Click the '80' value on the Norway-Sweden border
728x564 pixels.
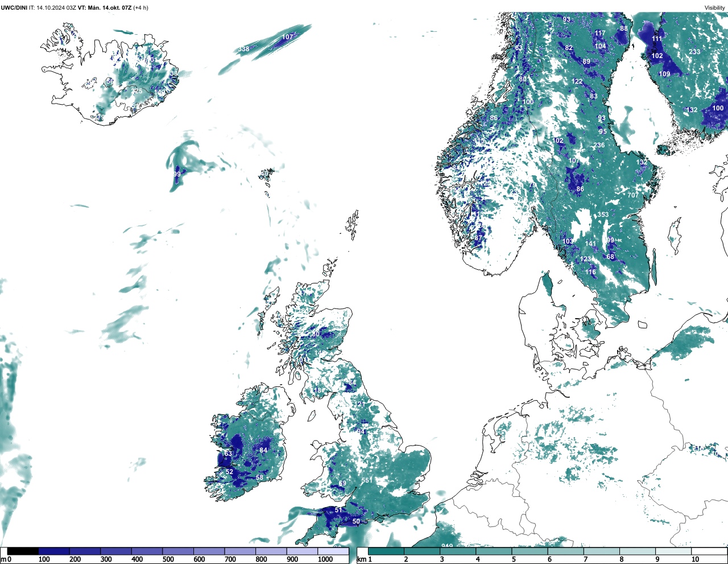[523, 79]
